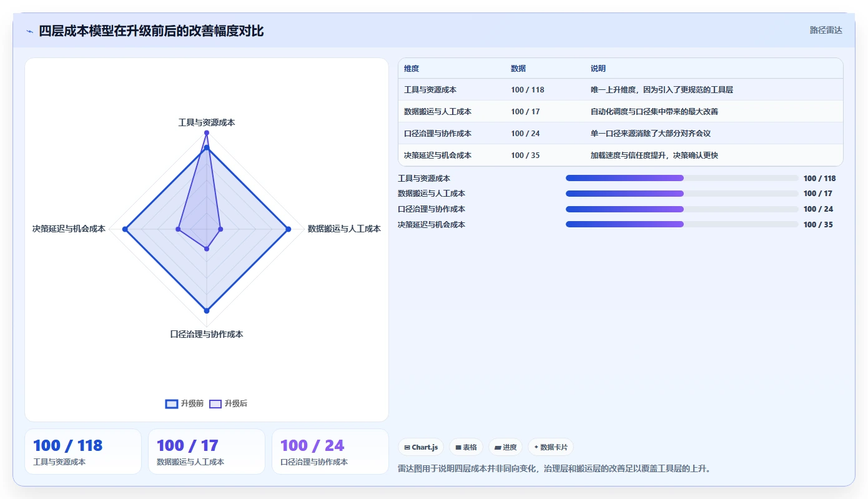Click the table's 100 / 118 data cell
This screenshot has width=868, height=499.
[x=528, y=90]
